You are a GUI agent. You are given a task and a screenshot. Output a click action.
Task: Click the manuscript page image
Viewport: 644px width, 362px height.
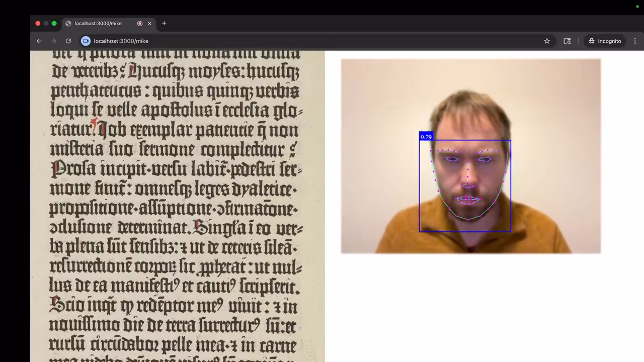click(178, 206)
